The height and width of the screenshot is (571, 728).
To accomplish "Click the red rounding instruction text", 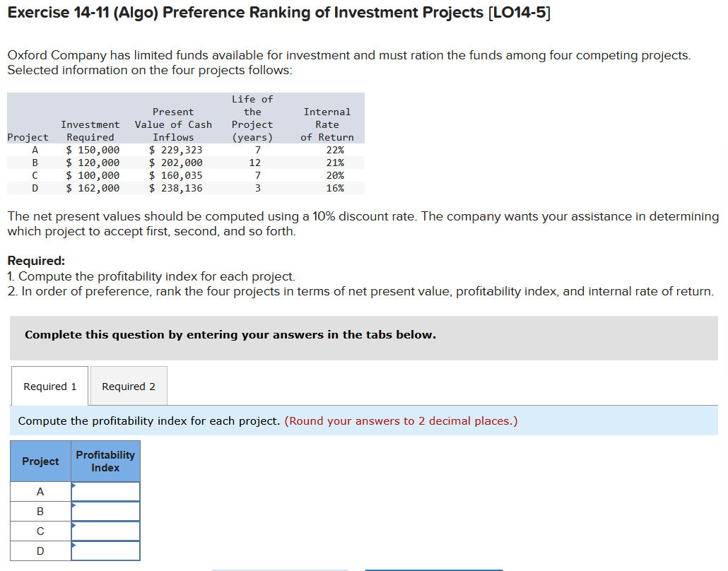I will pyautogui.click(x=401, y=420).
